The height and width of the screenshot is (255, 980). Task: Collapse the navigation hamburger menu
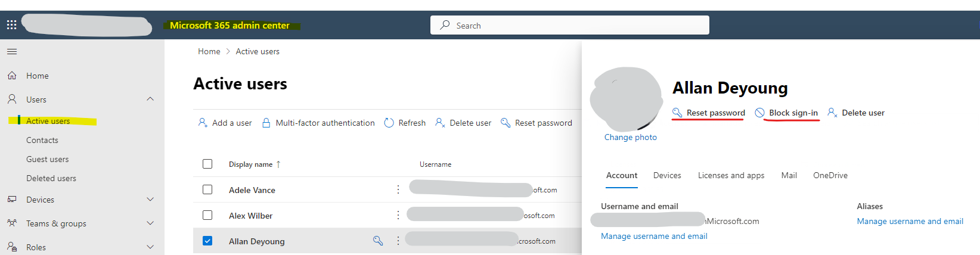12,52
